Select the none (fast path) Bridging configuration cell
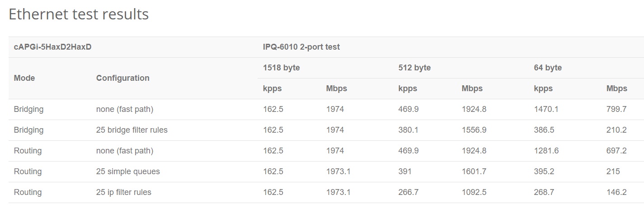This screenshot has height=213, width=644. click(x=125, y=109)
